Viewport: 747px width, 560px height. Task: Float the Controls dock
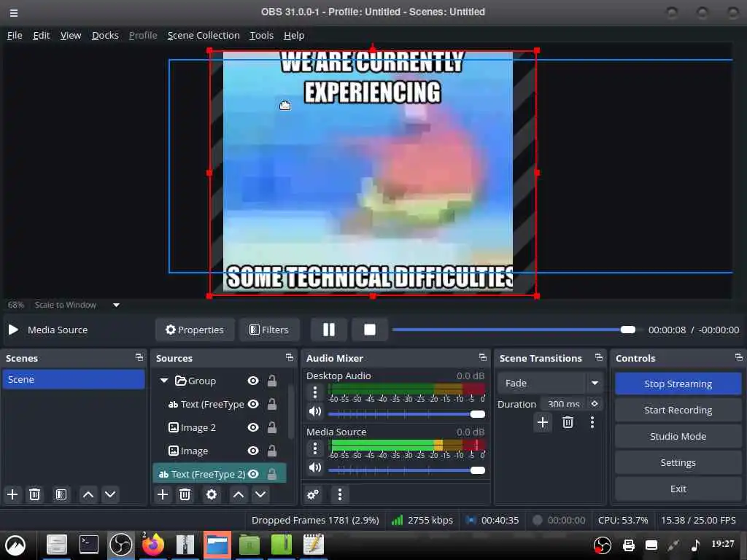pyautogui.click(x=738, y=357)
